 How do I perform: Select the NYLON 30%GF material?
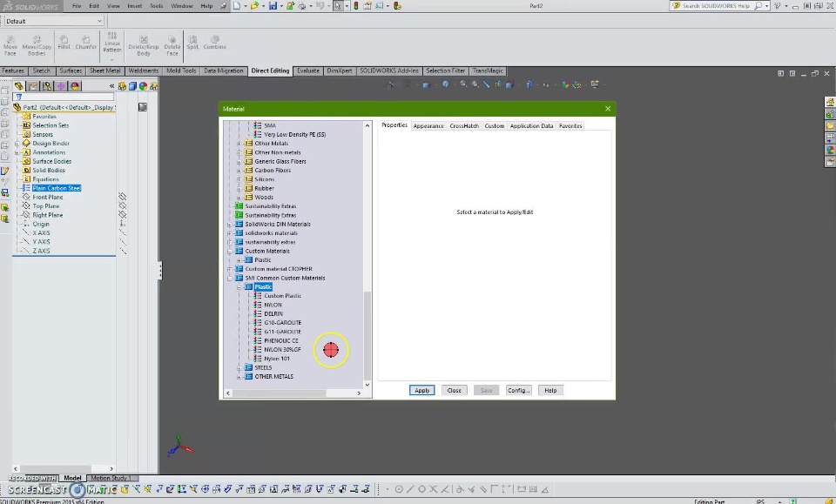coord(282,350)
